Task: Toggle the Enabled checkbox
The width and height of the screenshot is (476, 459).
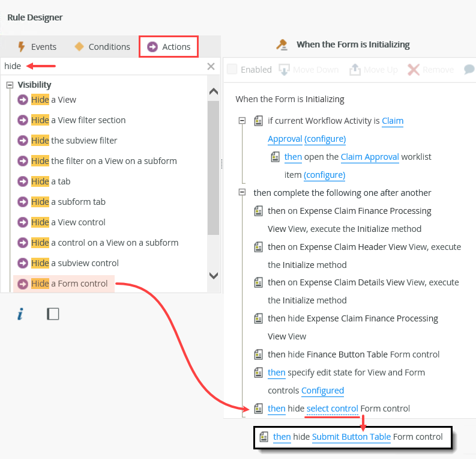Action: click(232, 70)
